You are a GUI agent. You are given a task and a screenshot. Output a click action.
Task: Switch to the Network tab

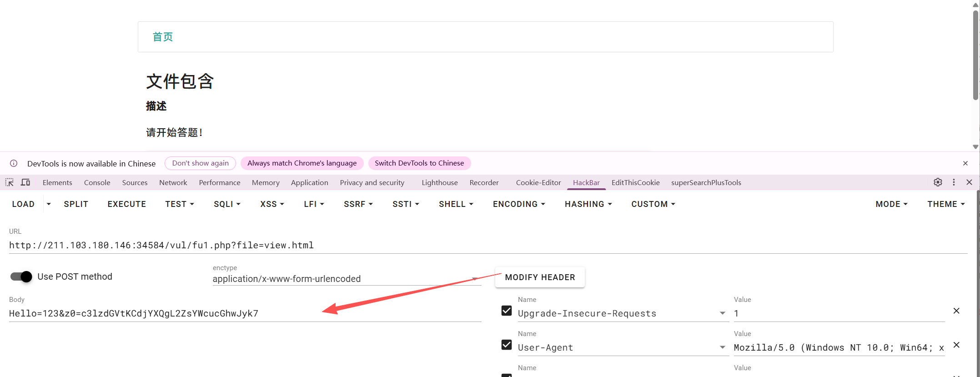coord(173,182)
